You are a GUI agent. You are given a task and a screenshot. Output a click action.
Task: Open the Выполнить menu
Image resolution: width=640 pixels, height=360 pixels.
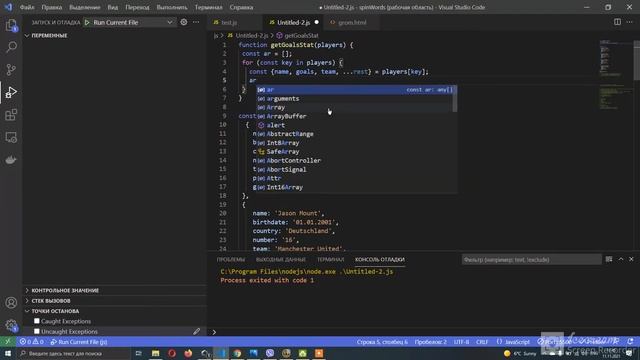click(172, 7)
